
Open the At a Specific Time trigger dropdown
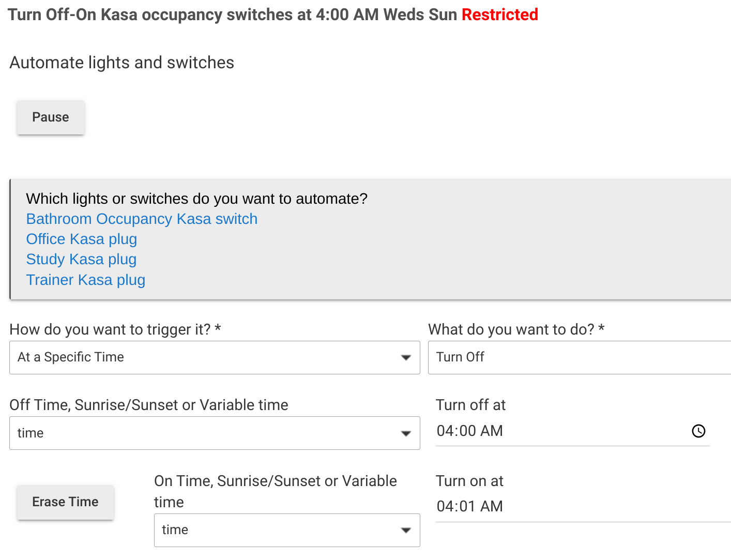tap(215, 357)
